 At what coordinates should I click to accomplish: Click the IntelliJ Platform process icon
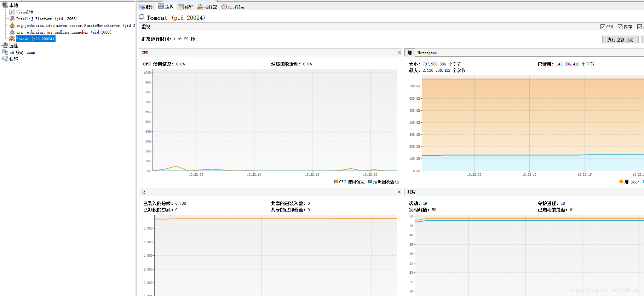tap(12, 18)
